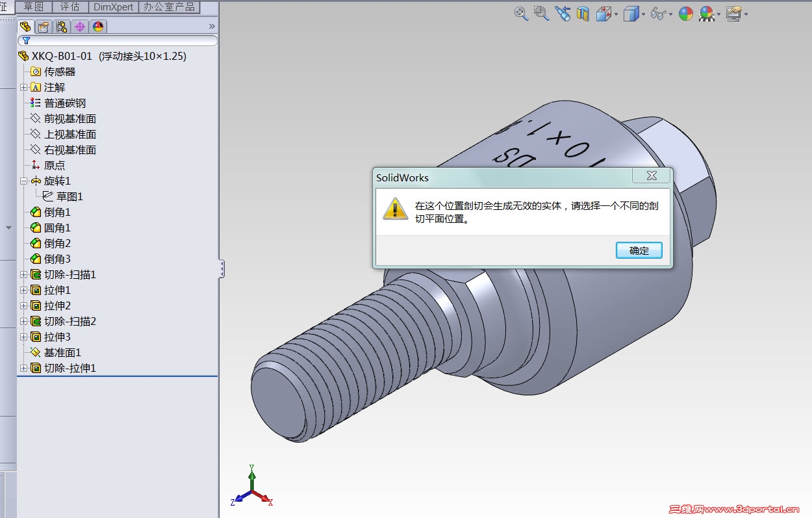Click the Apply Scene icon

coord(706,14)
